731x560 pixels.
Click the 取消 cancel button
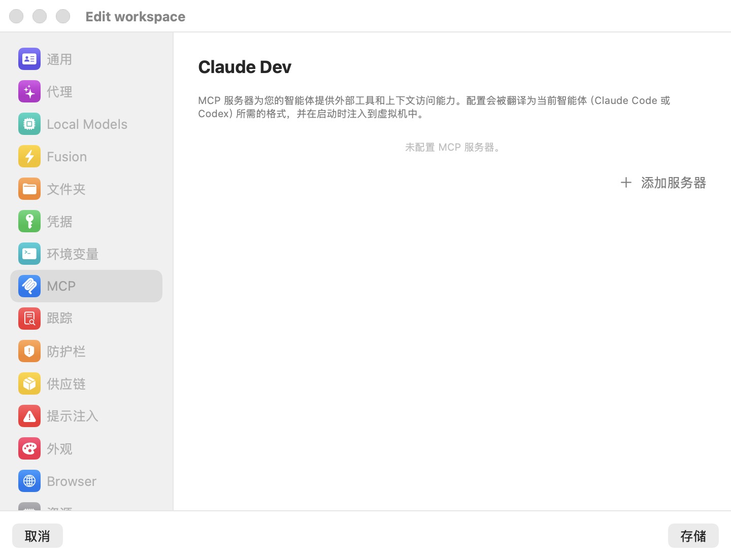tap(38, 536)
